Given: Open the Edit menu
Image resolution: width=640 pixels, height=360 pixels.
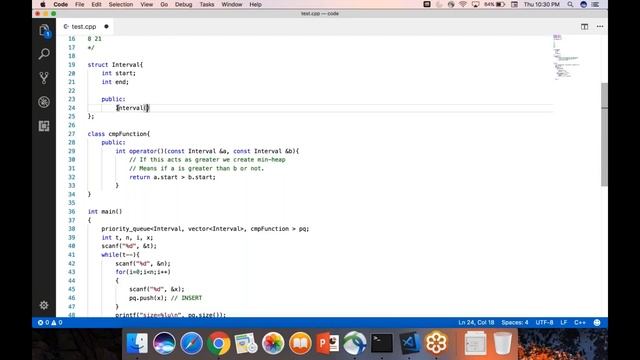Looking at the screenshot, I should tap(96, 4).
